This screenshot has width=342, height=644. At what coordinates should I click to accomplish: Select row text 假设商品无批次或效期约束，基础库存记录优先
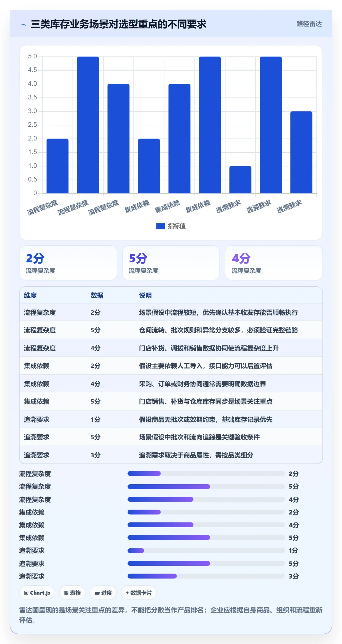pyautogui.click(x=206, y=420)
